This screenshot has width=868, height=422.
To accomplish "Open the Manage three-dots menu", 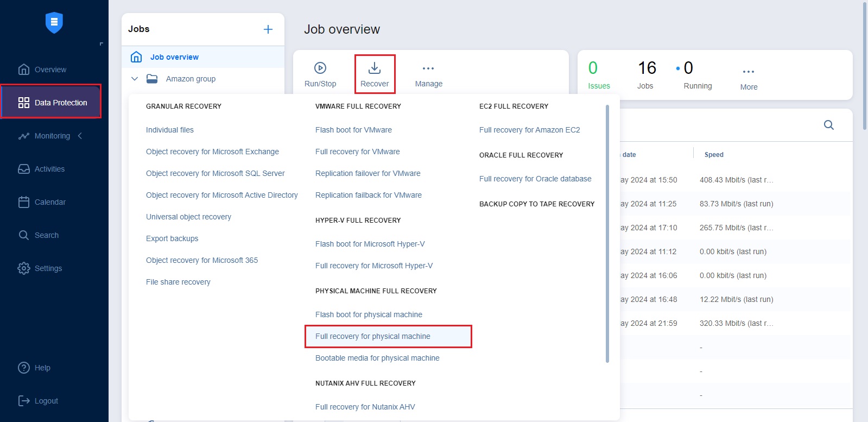I will pos(428,68).
